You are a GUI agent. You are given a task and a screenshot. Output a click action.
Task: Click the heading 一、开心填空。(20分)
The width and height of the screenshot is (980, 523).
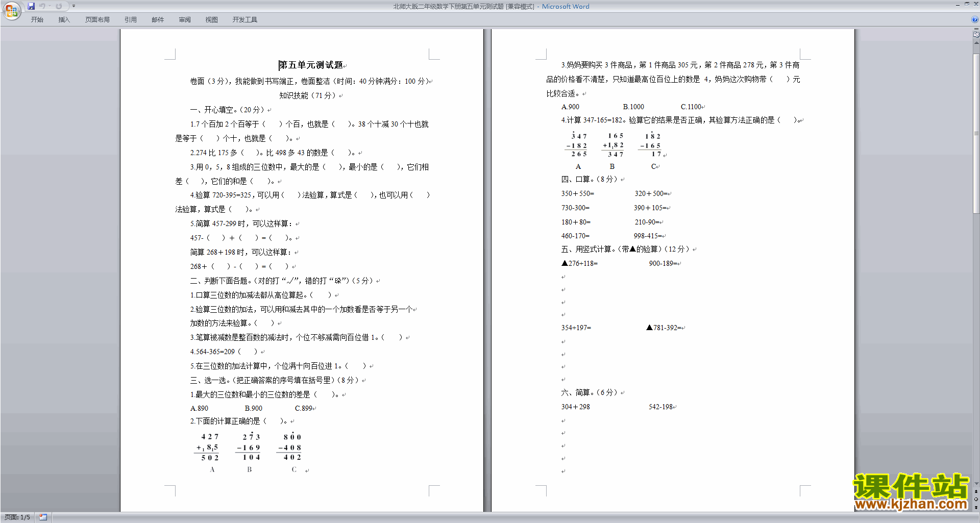click(x=227, y=110)
